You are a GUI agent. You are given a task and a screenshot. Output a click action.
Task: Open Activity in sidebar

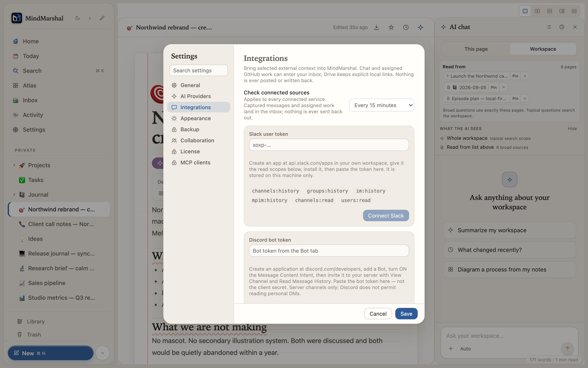[59, 115]
